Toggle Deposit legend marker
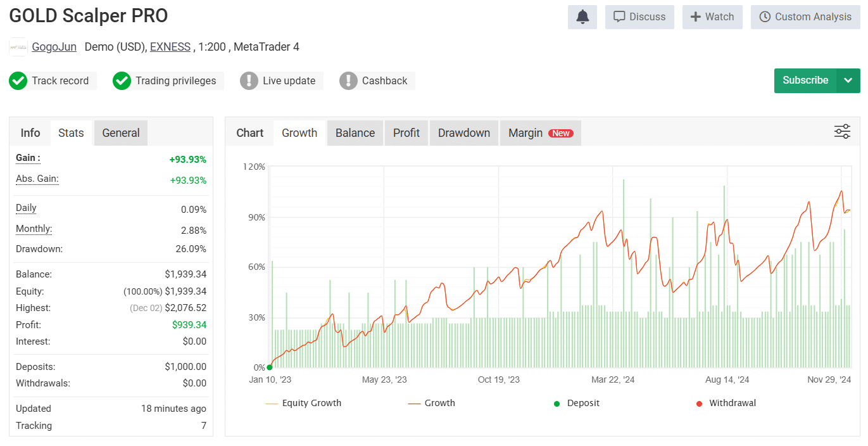The height and width of the screenshot is (446, 868). pyautogui.click(x=576, y=404)
